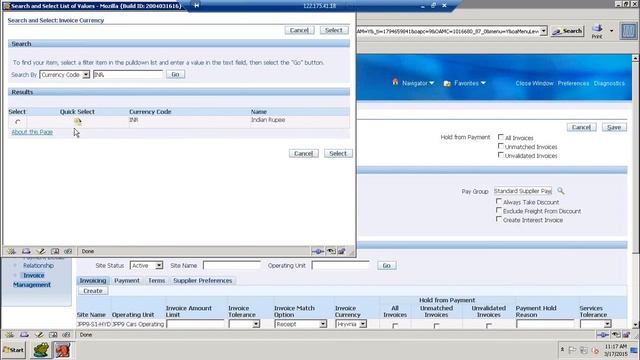Click Navigator icon in popup status bar
Viewport: 640px width, 360px height.
coord(11,251)
